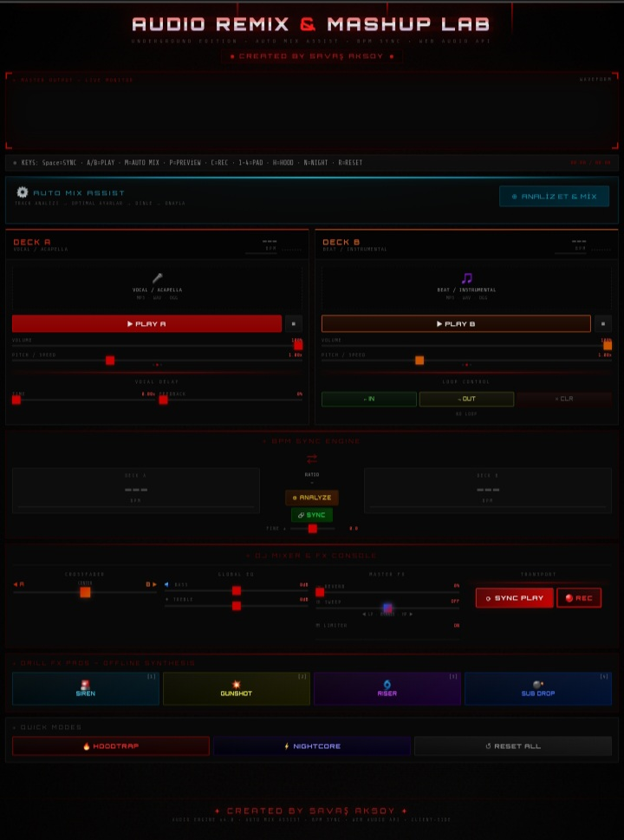Click the speaker icon next to Bass

(x=167, y=584)
